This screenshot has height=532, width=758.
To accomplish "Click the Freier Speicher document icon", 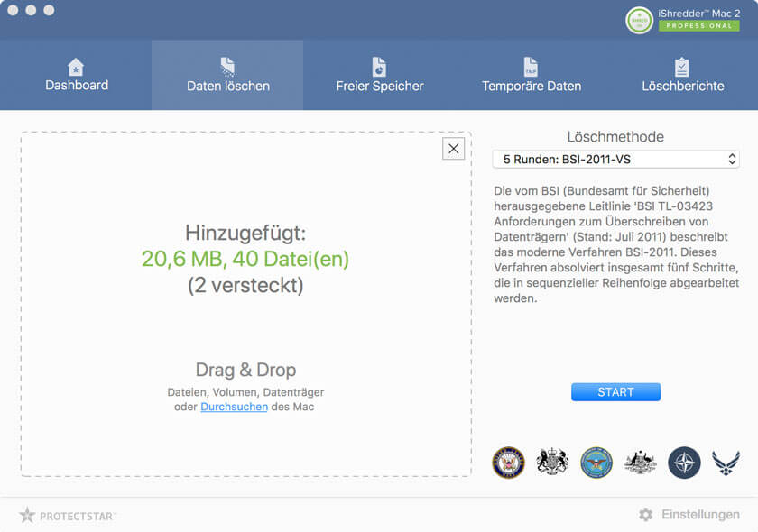I will click(x=380, y=67).
